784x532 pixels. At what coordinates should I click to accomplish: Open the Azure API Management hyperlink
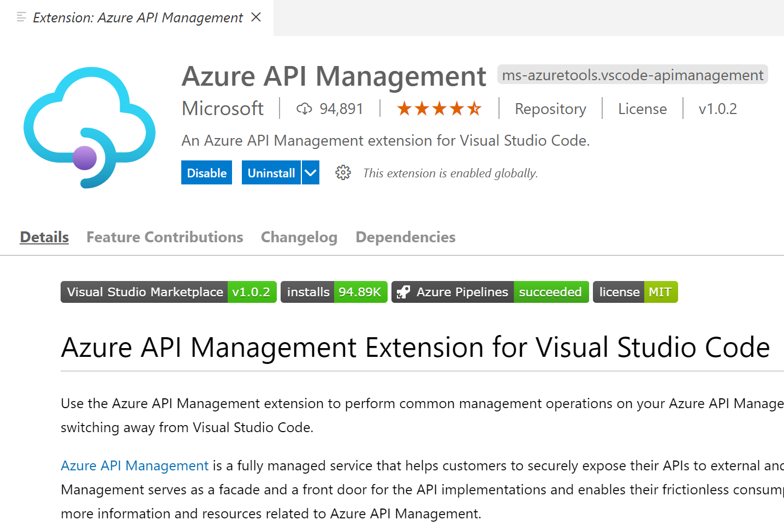pos(135,465)
